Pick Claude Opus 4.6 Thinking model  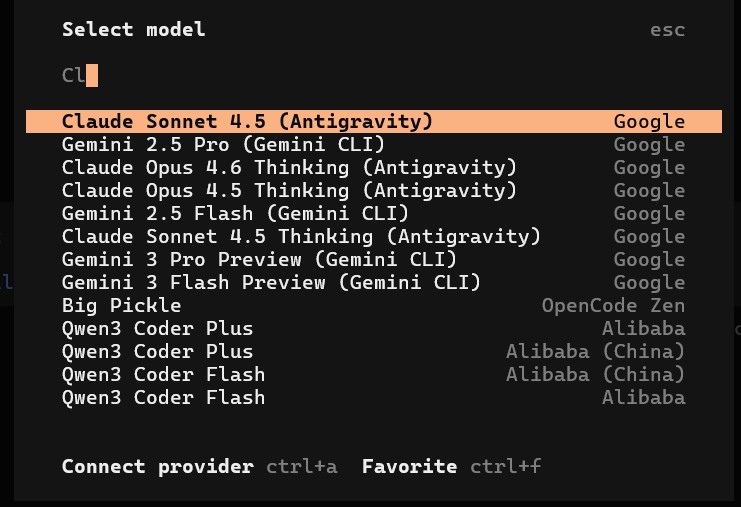click(289, 167)
